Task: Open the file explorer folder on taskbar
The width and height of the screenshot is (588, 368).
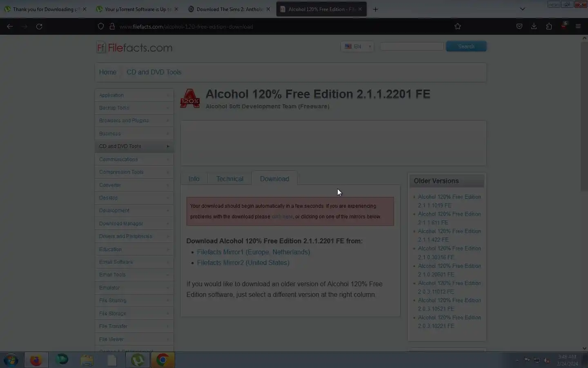Action: click(x=87, y=360)
